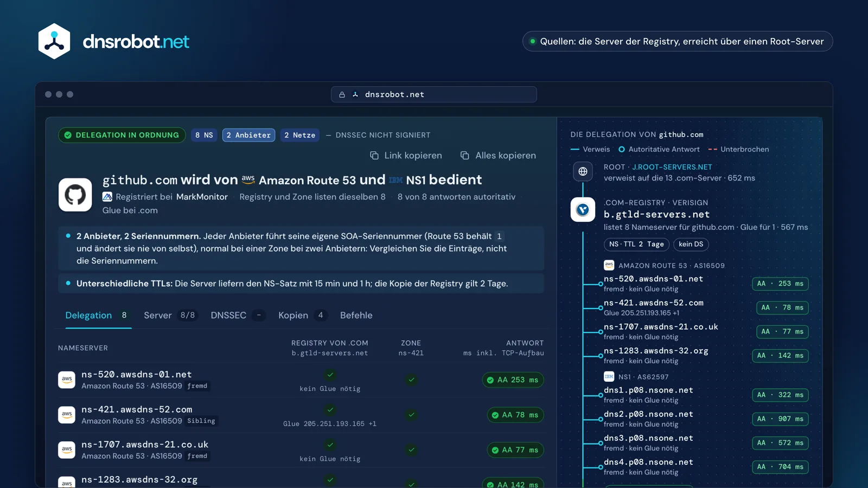
Task: Click the NS · TTL 2 Tage chip
Action: [636, 244]
